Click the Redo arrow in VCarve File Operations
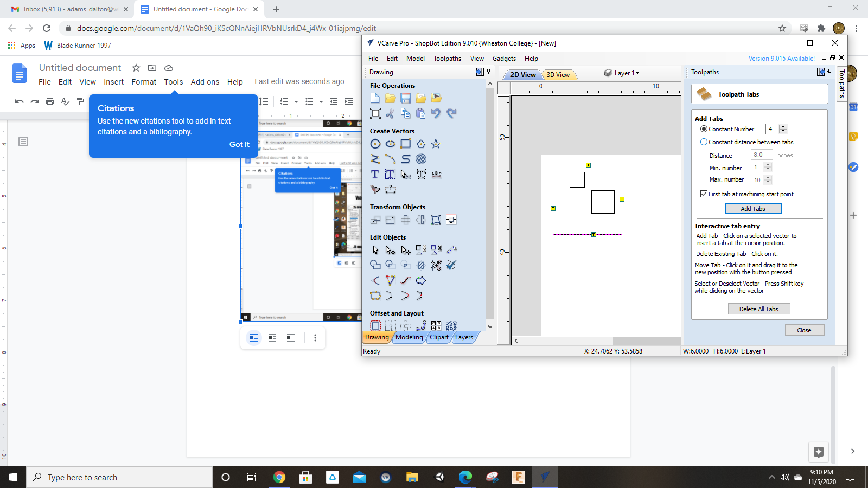The height and width of the screenshot is (488, 868). 451,113
